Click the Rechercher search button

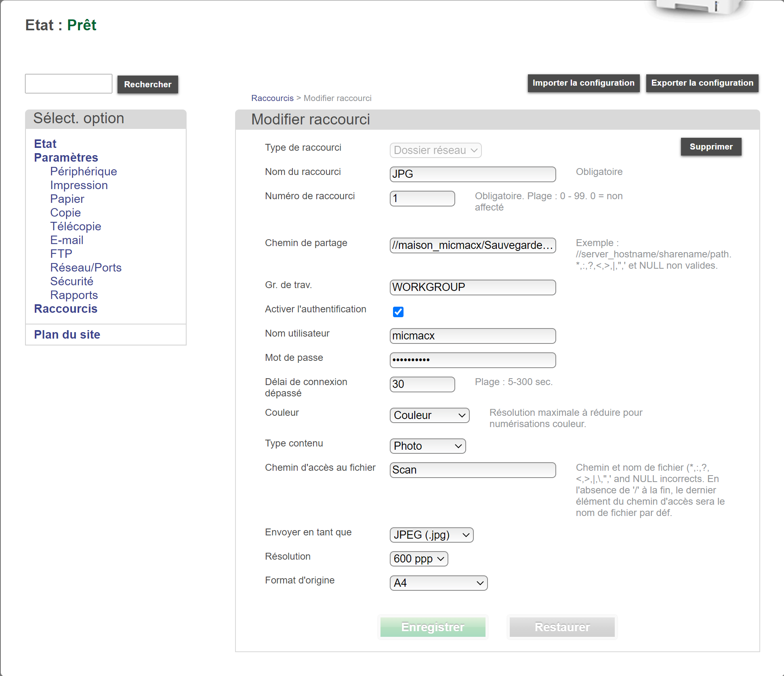tap(147, 84)
